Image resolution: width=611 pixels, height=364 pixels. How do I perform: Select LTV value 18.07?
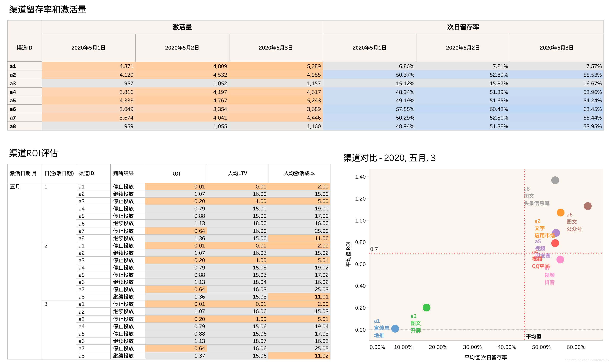237,341
